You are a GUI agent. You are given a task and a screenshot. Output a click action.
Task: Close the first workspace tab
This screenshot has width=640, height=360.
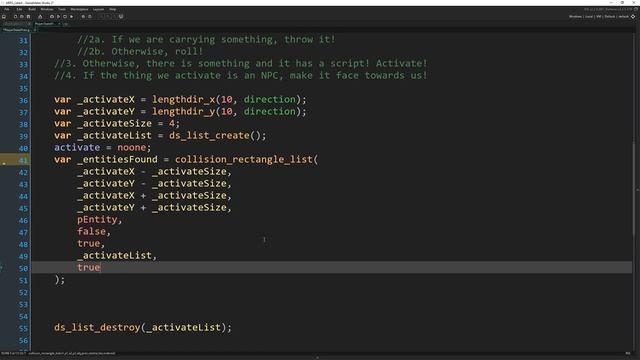29,24
